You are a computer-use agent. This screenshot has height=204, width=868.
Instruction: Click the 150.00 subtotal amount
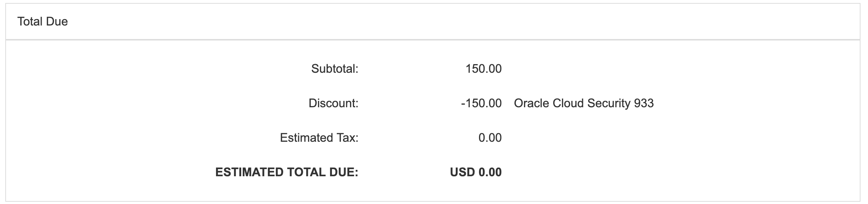point(484,69)
